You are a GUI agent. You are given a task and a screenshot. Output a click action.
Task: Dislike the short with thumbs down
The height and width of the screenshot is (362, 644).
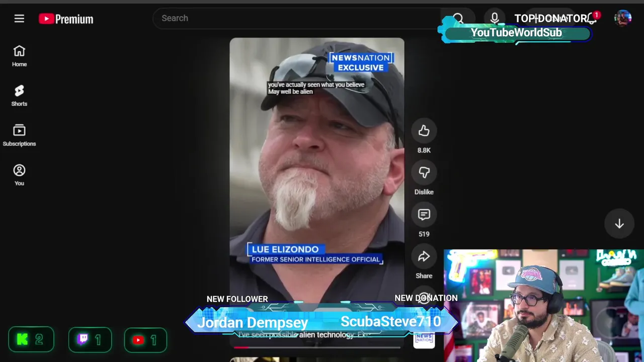[424, 172]
